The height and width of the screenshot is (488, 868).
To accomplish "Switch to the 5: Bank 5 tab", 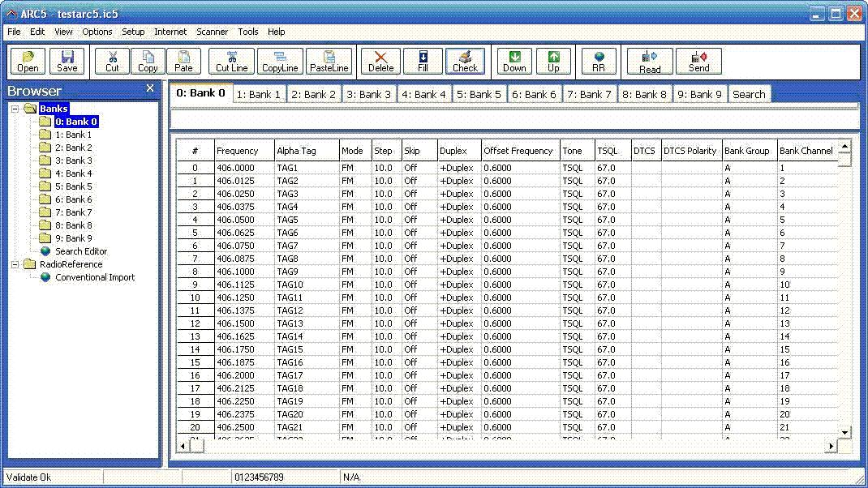I will 479,95.
